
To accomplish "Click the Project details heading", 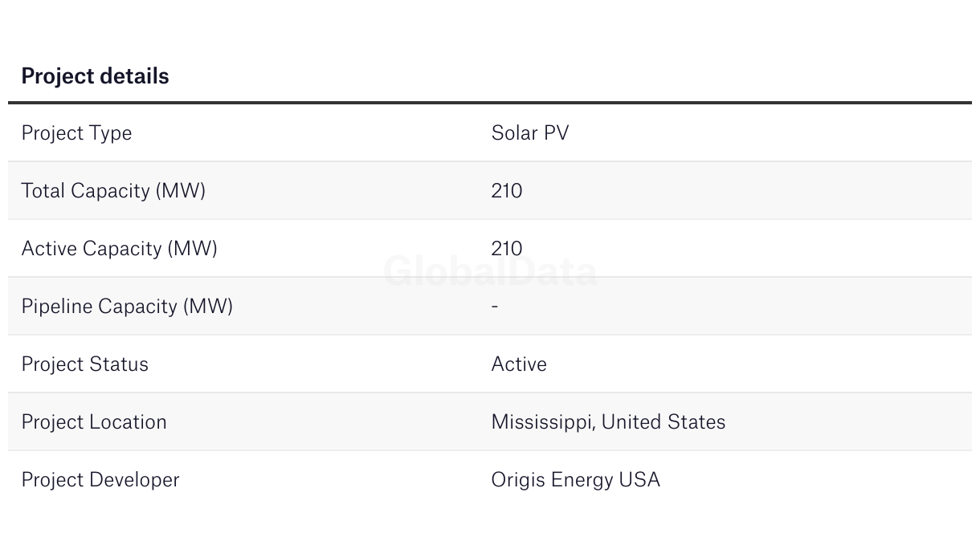I will (x=95, y=76).
